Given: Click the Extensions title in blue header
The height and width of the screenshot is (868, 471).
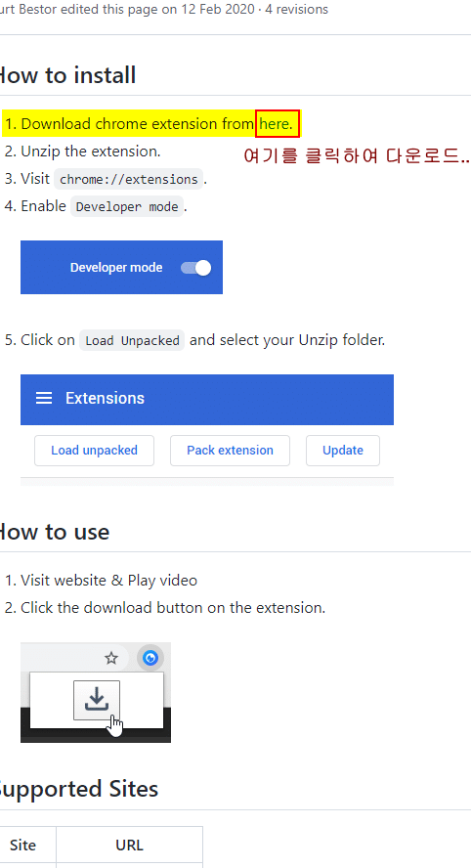Looking at the screenshot, I should tap(105, 399).
